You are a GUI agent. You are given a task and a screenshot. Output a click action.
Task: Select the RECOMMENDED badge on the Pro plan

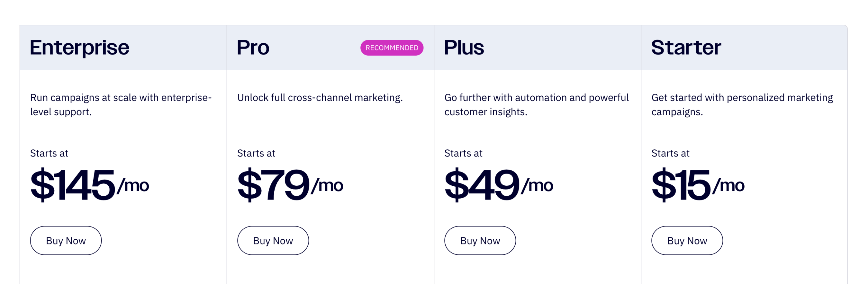tap(392, 48)
